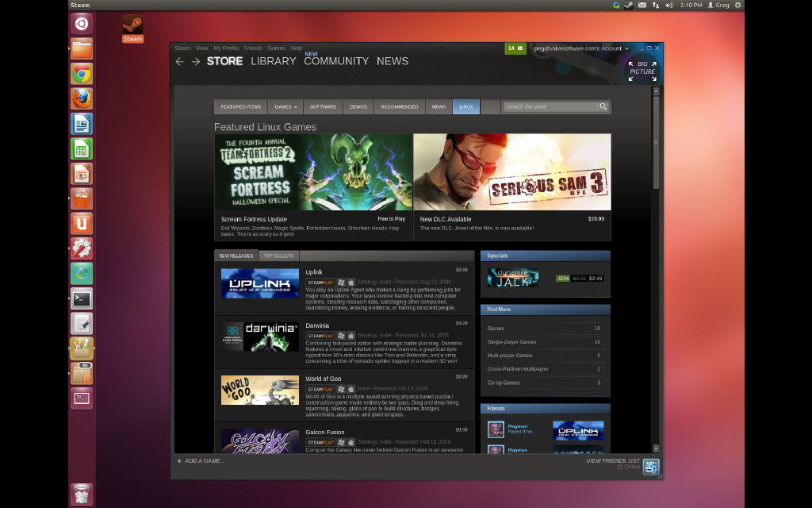Switch to the COMMUNITY section

(x=336, y=61)
